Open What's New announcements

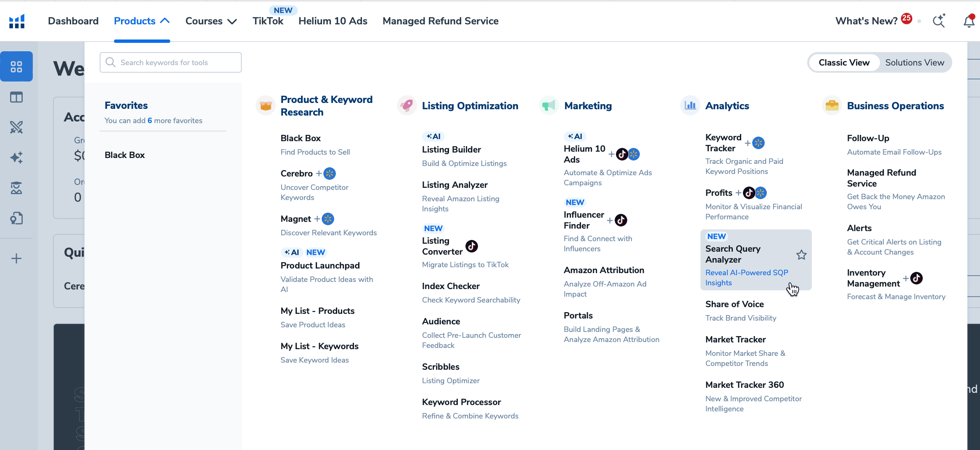tap(866, 21)
